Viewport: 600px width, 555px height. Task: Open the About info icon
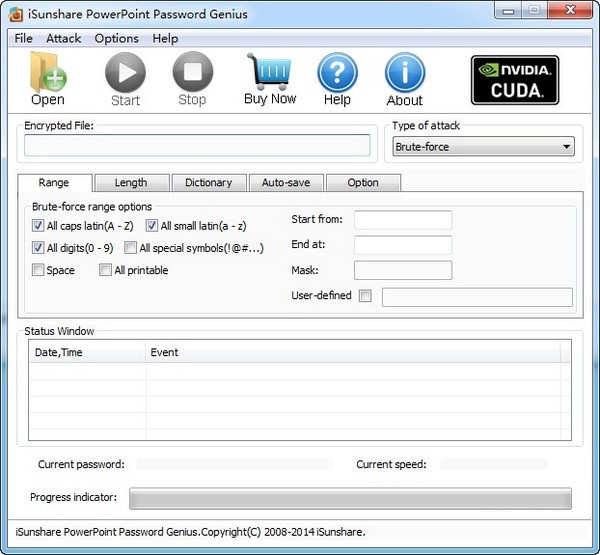[405, 73]
